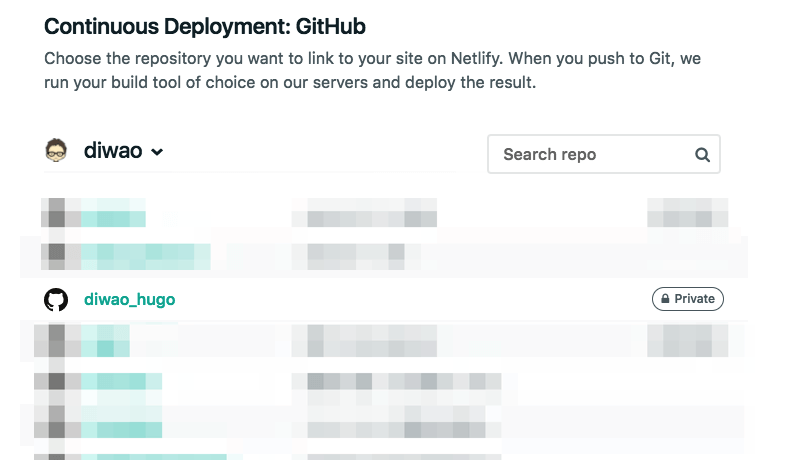Viewport: 793px width, 460px height.
Task: Click the GitHub octocat icon beside diwao_hugo
Action: click(56, 299)
